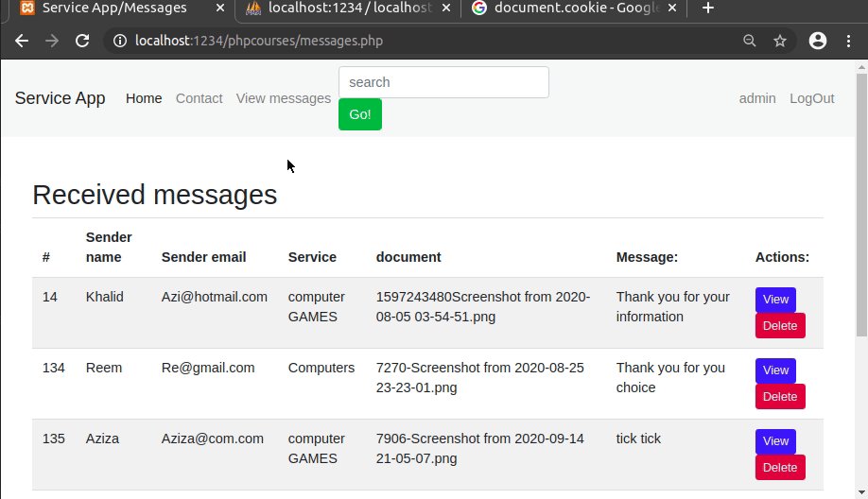The width and height of the screenshot is (868, 499).
Task: Click the sender name Reem
Action: [x=103, y=368]
